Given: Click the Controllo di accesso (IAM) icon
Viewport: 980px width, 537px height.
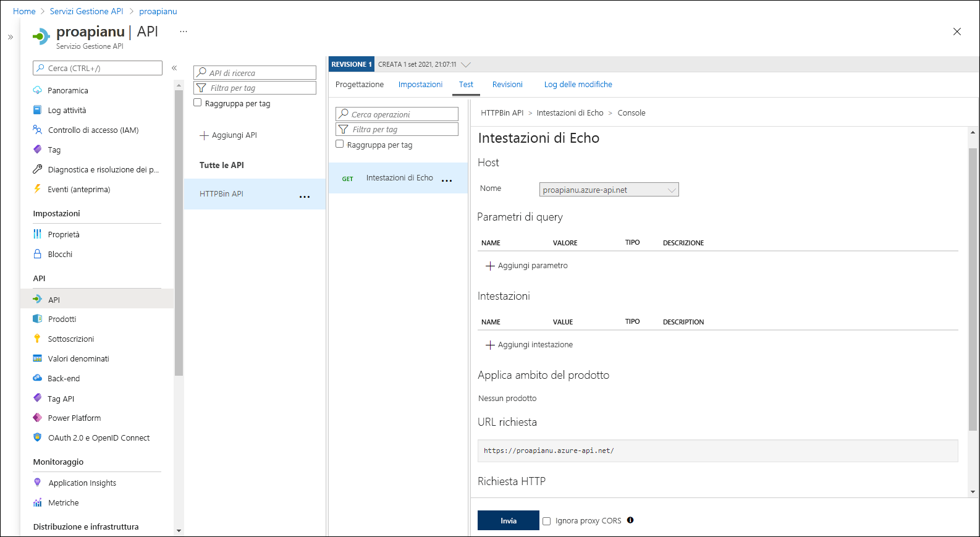Looking at the screenshot, I should click(x=37, y=130).
